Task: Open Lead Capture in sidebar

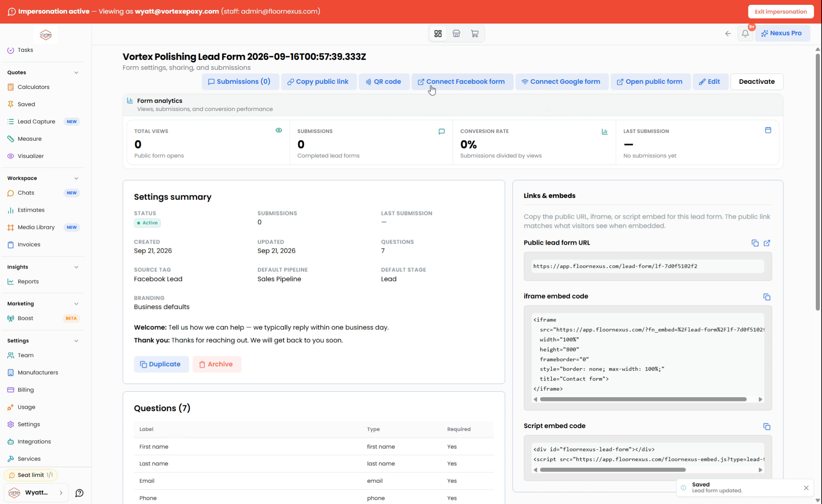Action: [43, 122]
